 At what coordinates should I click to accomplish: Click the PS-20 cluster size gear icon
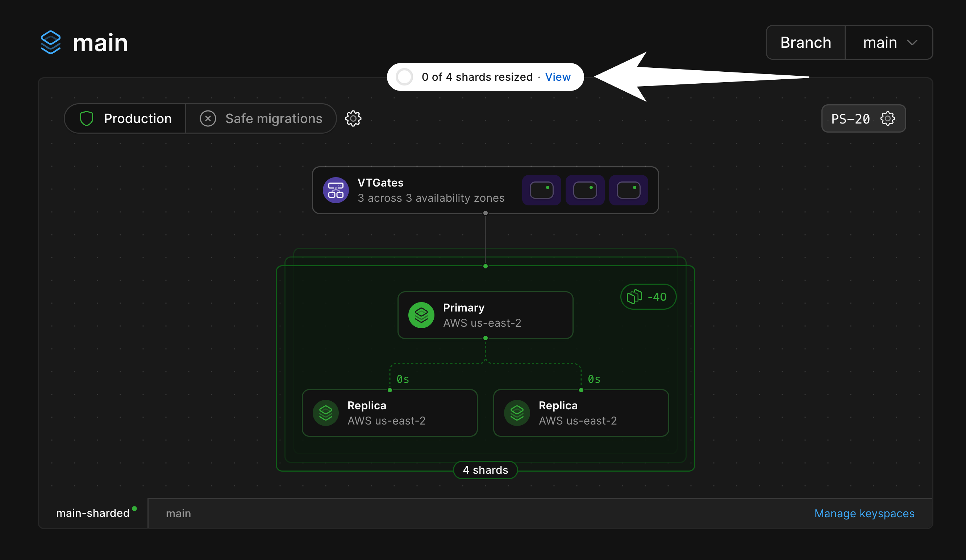tap(887, 118)
